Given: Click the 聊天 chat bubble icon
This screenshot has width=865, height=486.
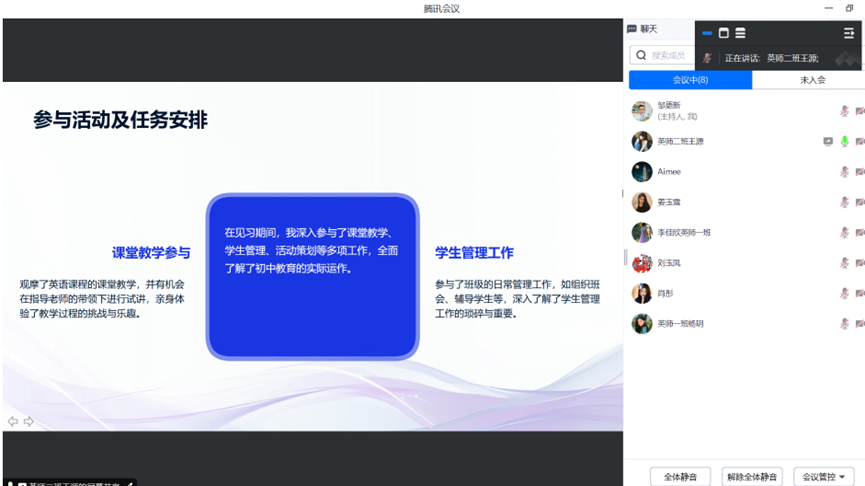Looking at the screenshot, I should (x=632, y=29).
